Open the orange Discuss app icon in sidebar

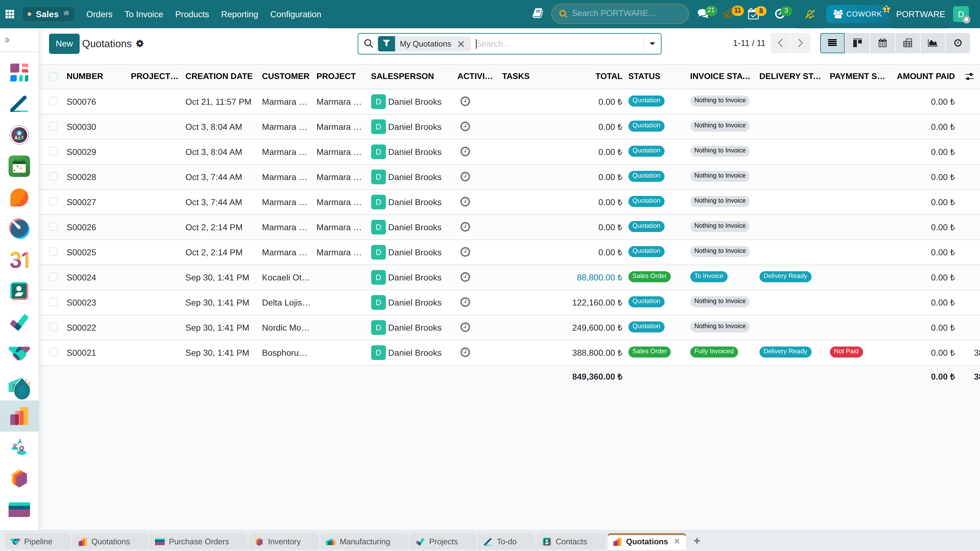[x=19, y=197]
